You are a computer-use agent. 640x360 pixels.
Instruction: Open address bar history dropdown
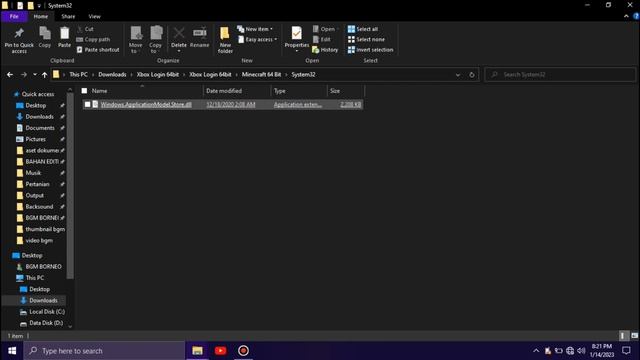(x=458, y=75)
